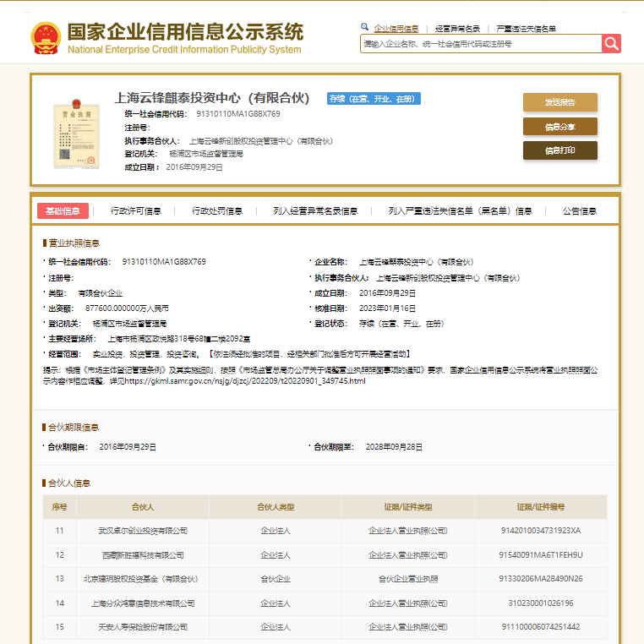Click certificate number 91330206MA28490N26
This screenshot has height=644, width=644.
[541, 579]
